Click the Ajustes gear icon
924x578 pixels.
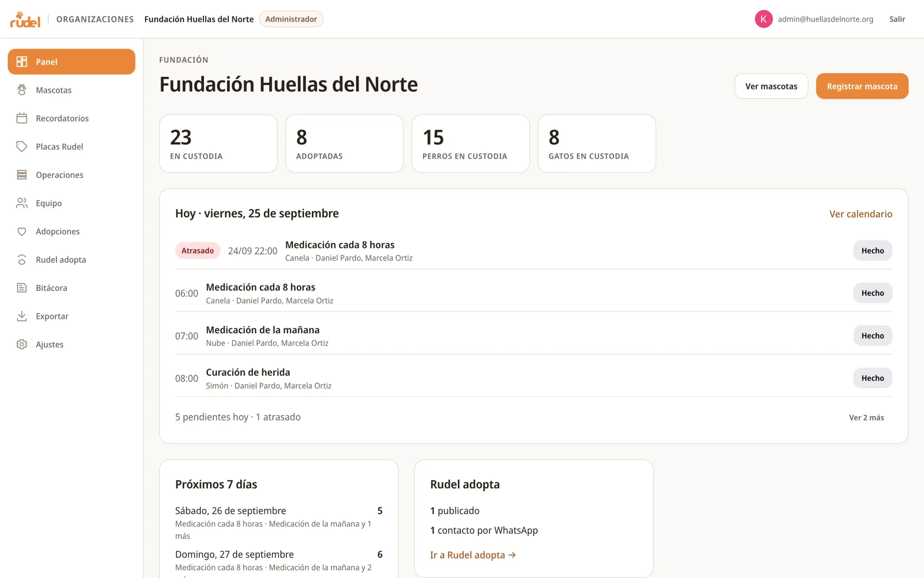pos(22,344)
